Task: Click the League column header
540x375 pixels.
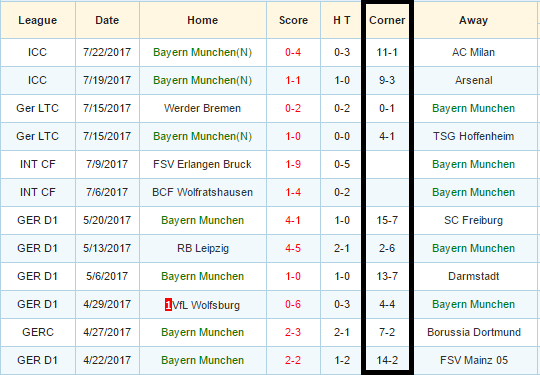Action: [x=38, y=20]
